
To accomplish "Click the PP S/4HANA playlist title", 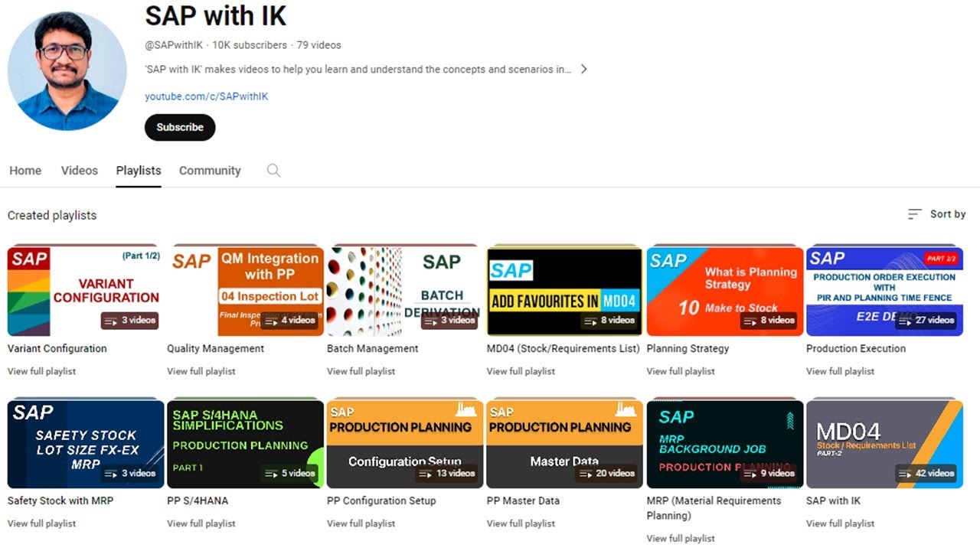I will [198, 500].
